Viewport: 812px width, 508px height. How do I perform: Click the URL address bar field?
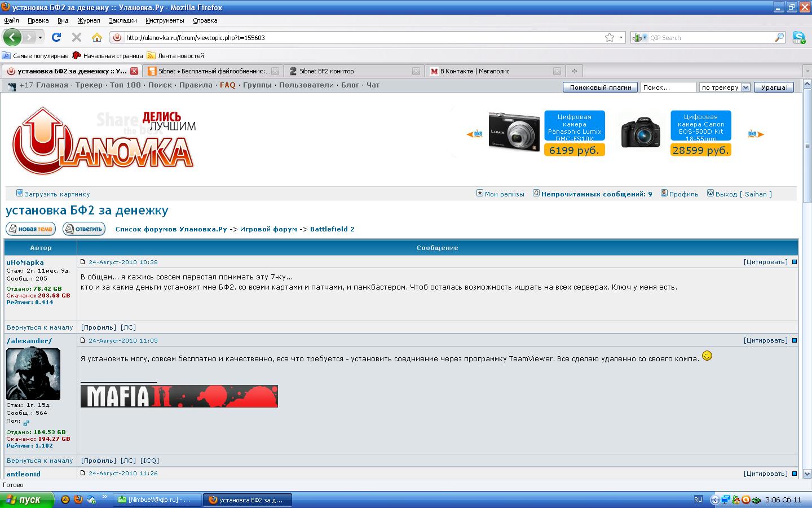coord(364,37)
